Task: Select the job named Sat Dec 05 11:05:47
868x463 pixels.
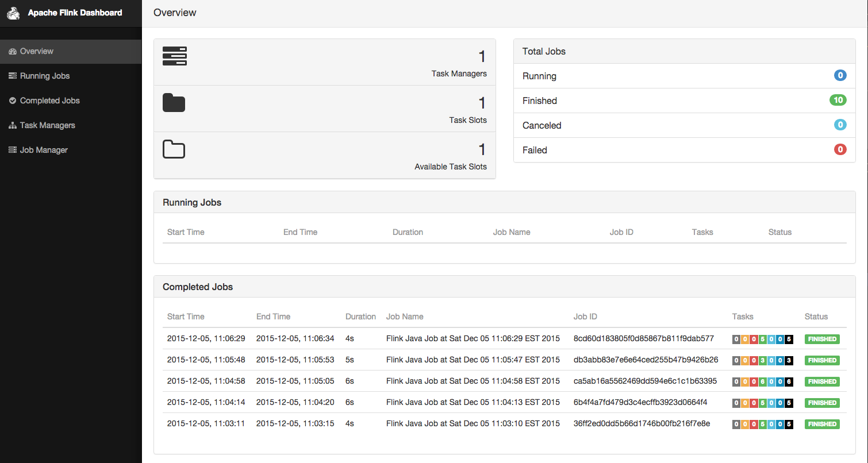Action: [473, 360]
